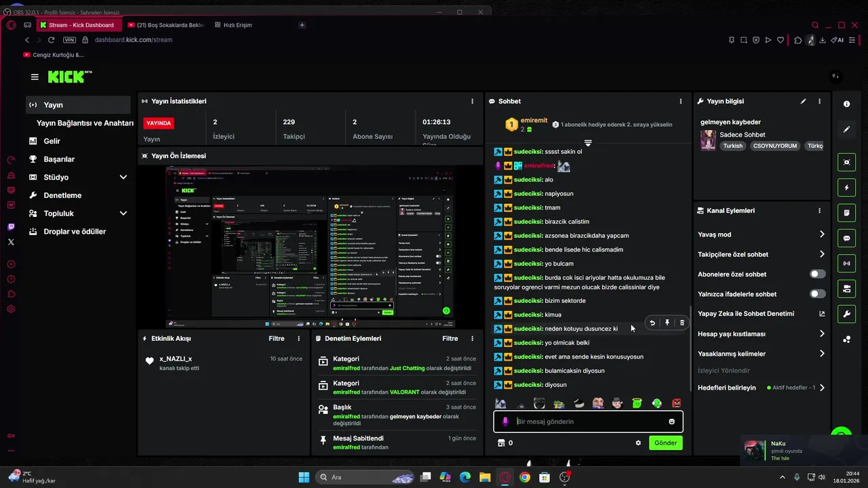Image resolution: width=868 pixels, height=488 pixels.
Task: Open Opera extensions cube icon
Action: (798, 40)
